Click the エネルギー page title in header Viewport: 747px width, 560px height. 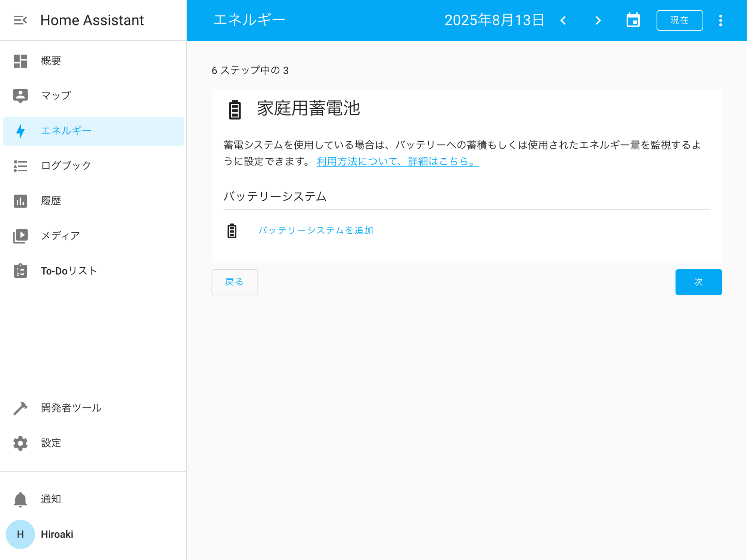[249, 20]
